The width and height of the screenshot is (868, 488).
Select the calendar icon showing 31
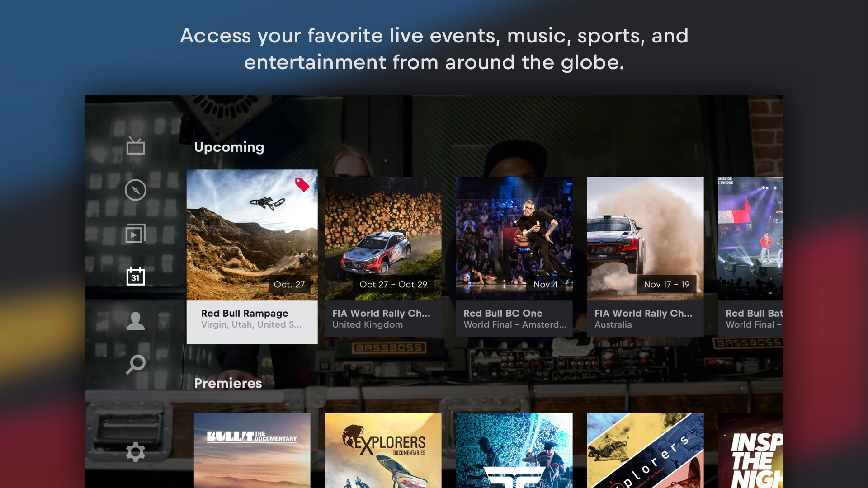coord(135,277)
